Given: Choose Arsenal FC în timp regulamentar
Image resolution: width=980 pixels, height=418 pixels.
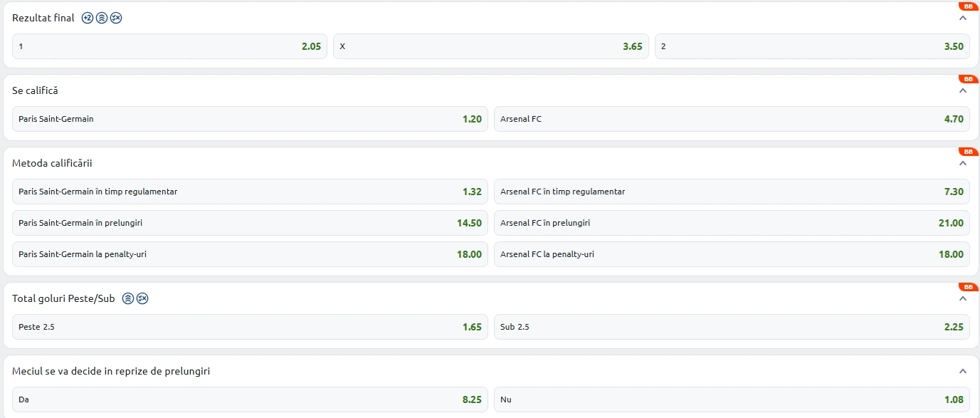Looking at the screenshot, I should tap(732, 192).
